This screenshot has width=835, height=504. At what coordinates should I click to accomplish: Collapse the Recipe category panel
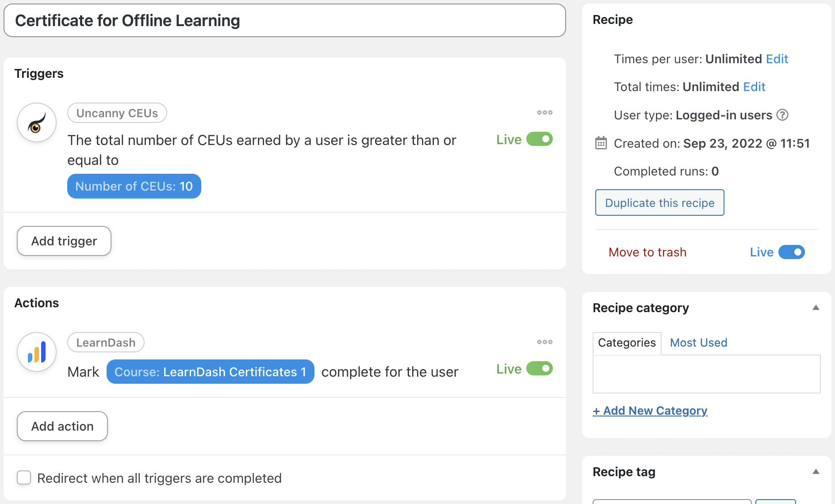(x=816, y=307)
